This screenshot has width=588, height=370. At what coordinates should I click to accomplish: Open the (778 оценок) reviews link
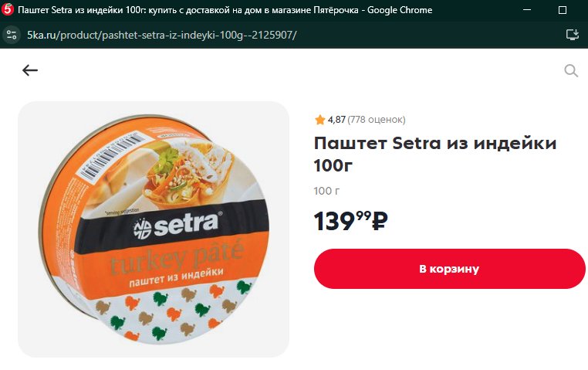(376, 120)
